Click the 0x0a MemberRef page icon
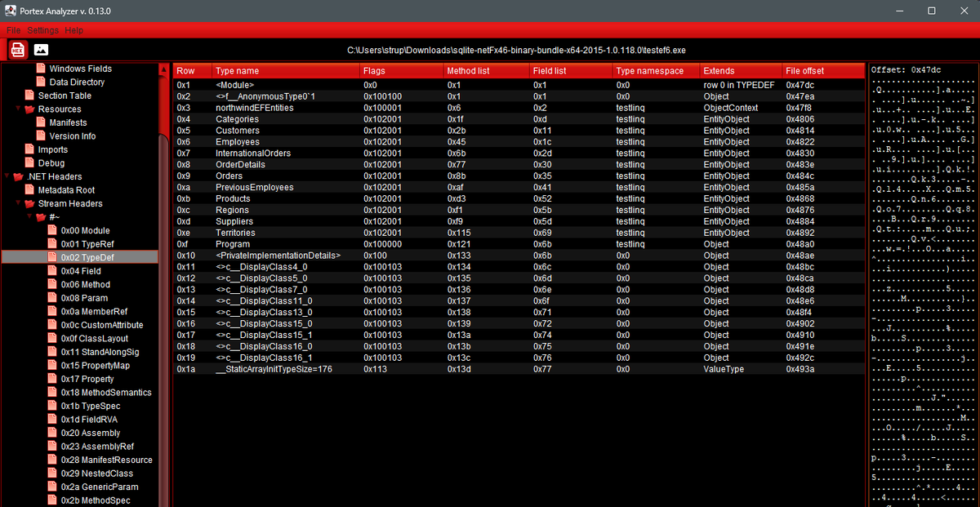 coord(53,311)
